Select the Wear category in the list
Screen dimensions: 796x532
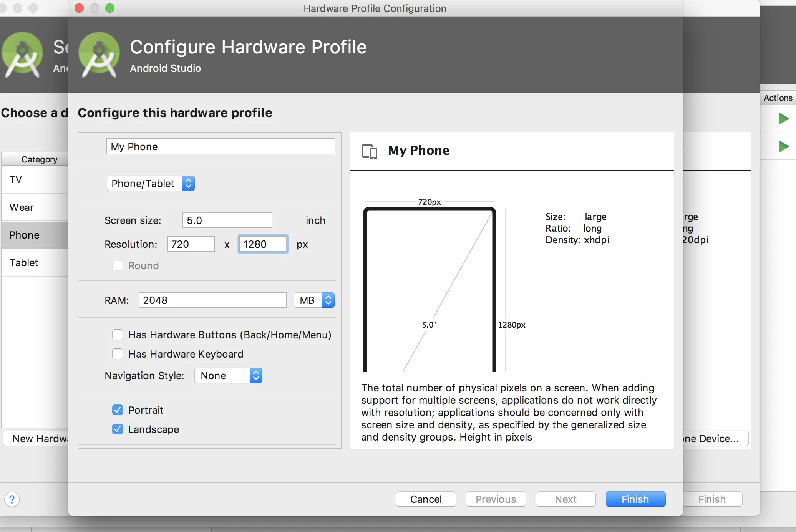pyautogui.click(x=22, y=207)
